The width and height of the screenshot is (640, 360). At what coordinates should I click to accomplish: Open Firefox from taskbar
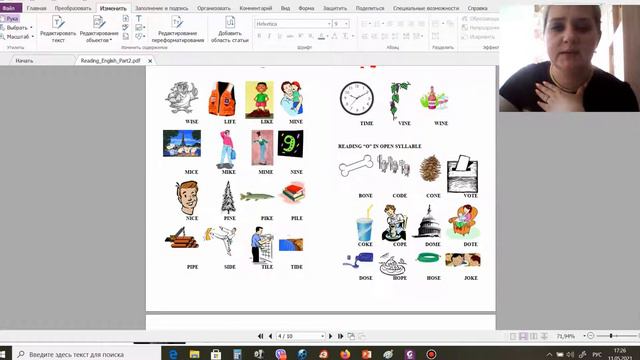(x=345, y=354)
